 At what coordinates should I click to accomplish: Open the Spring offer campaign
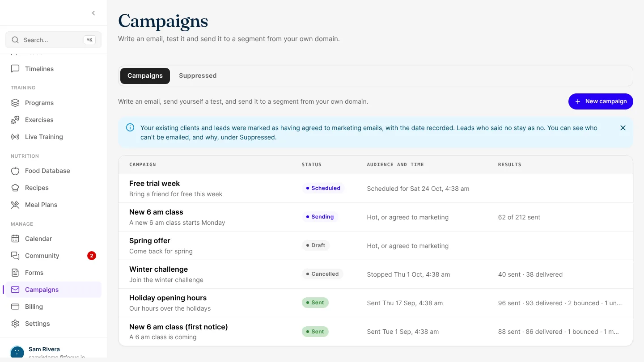376,246
